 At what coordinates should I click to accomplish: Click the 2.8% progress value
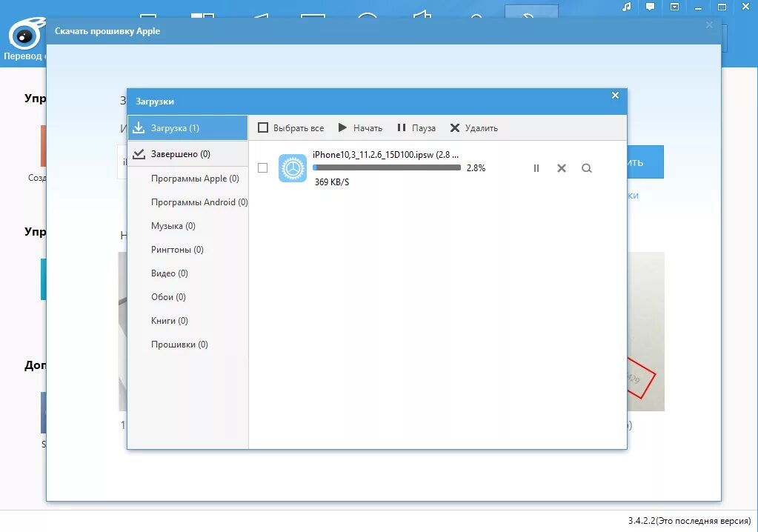pos(476,168)
